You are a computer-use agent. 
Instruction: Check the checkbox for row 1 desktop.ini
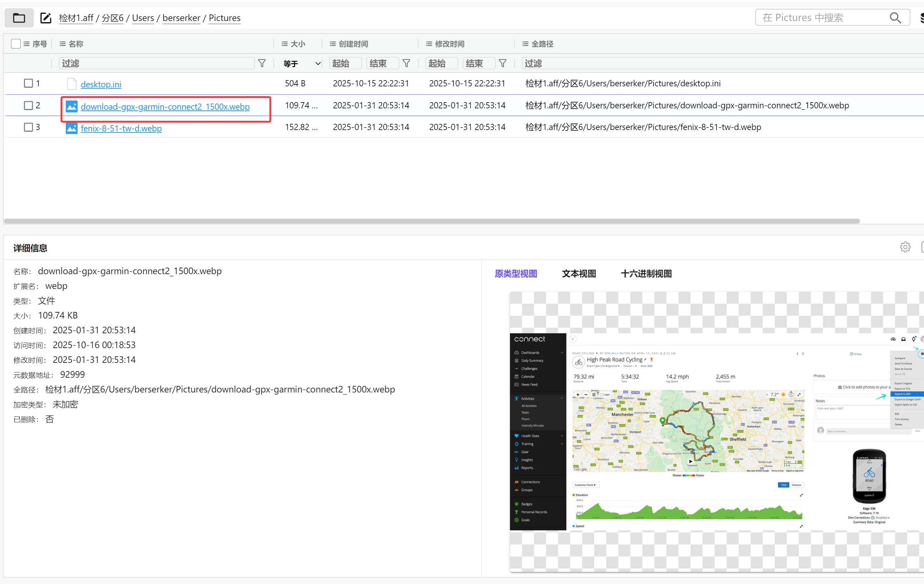pyautogui.click(x=29, y=83)
